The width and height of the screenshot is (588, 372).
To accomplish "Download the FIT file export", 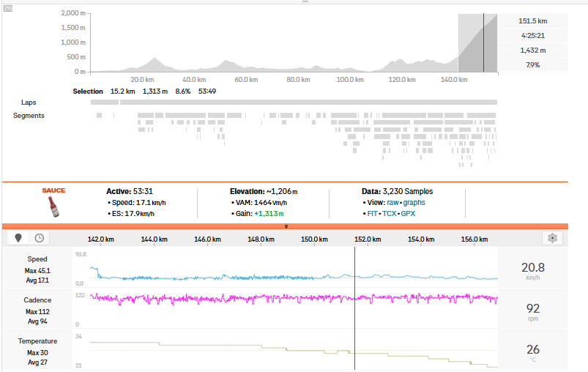I will (373, 213).
